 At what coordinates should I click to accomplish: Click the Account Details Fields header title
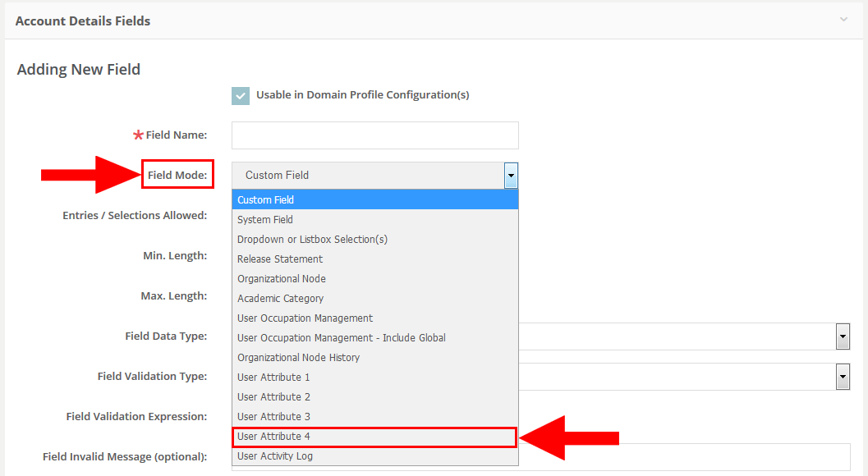point(83,21)
